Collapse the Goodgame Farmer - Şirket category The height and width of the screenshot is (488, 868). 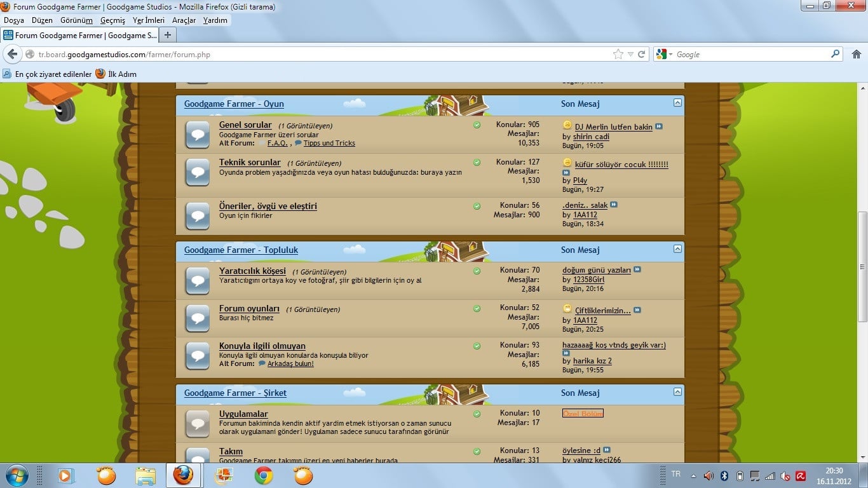(677, 392)
